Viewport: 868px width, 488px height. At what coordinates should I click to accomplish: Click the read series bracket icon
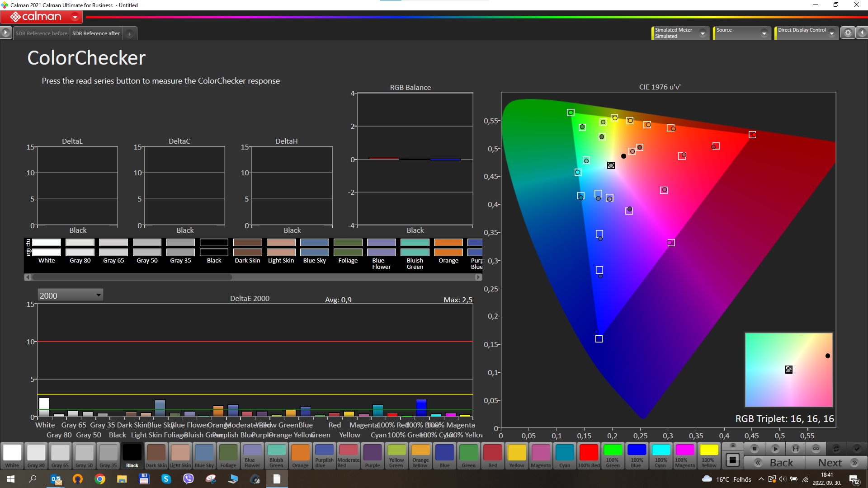(x=796, y=449)
